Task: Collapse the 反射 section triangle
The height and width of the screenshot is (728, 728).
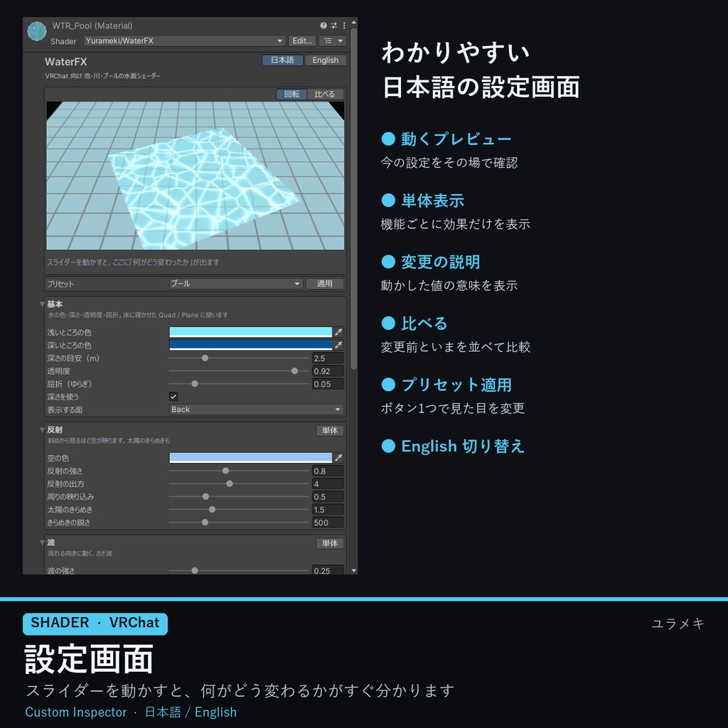Action: pos(42,430)
